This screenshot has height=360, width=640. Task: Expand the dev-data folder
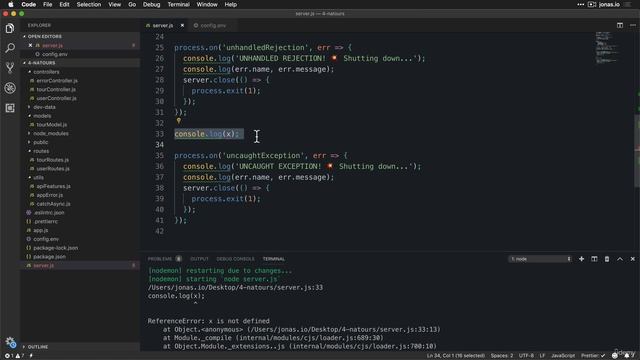[44, 107]
